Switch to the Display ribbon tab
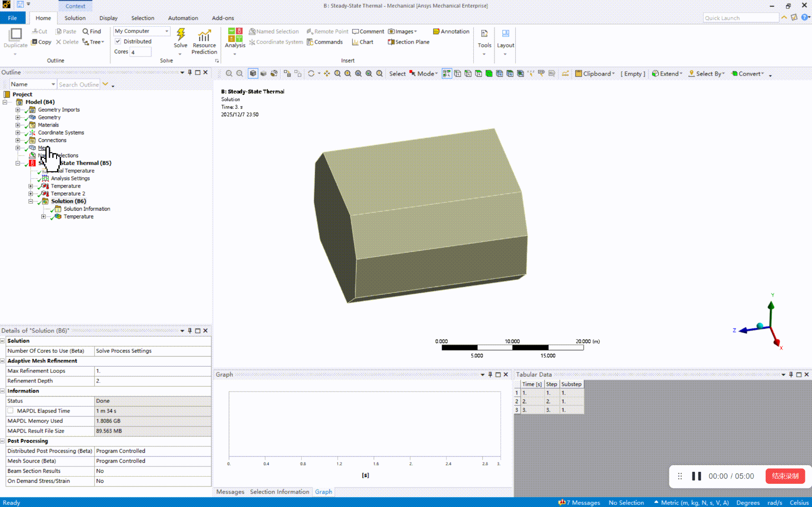This screenshot has width=812, height=507. tap(108, 18)
